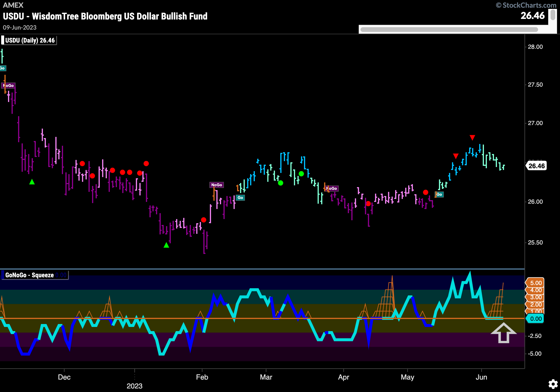Screen dimensions: 560x392
Task: Grab the horizontal scrollbar thumb above chart
Action: [449, 30]
